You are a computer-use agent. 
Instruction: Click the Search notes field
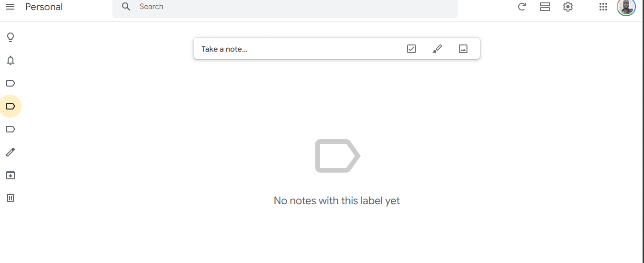click(287, 7)
